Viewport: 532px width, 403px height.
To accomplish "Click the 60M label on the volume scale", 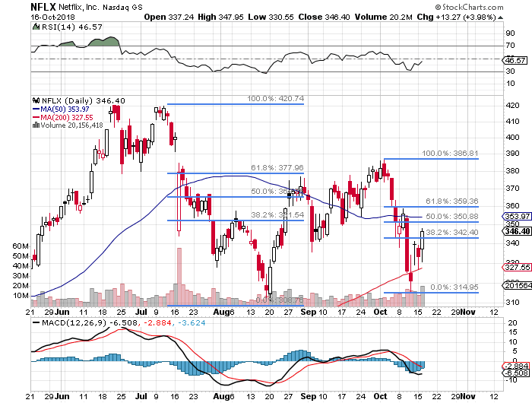I will [21, 246].
